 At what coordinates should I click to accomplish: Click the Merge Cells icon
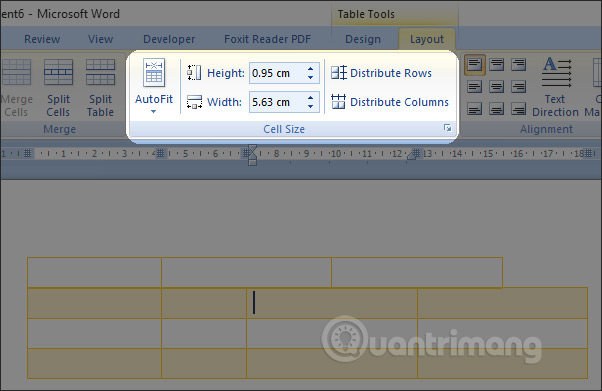[16, 72]
